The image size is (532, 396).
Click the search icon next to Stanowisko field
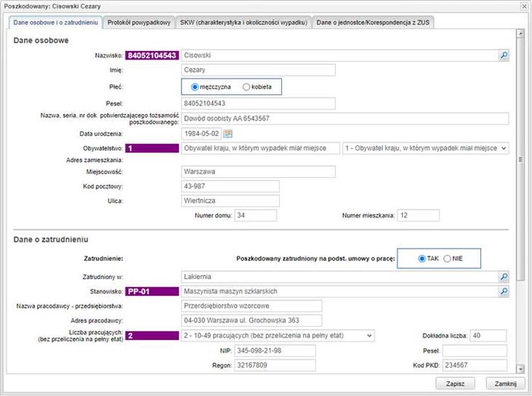pyautogui.click(x=503, y=291)
